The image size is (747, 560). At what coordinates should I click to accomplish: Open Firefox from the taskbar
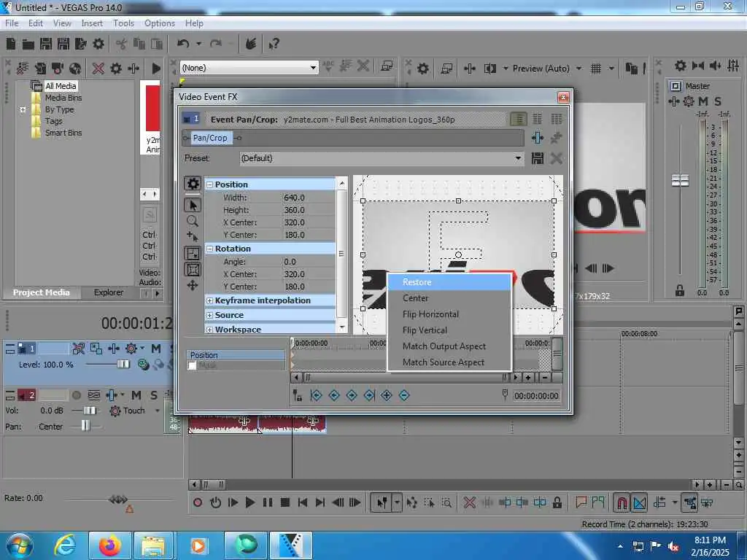pyautogui.click(x=109, y=545)
